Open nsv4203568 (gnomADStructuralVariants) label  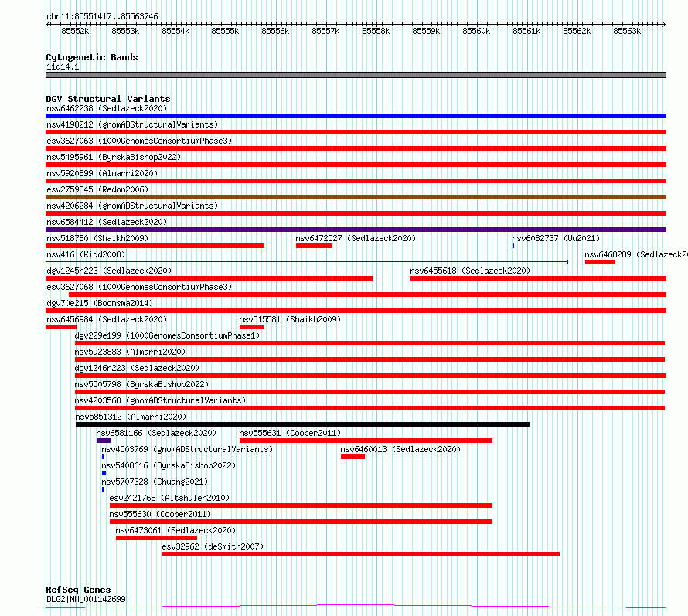pyautogui.click(x=160, y=400)
